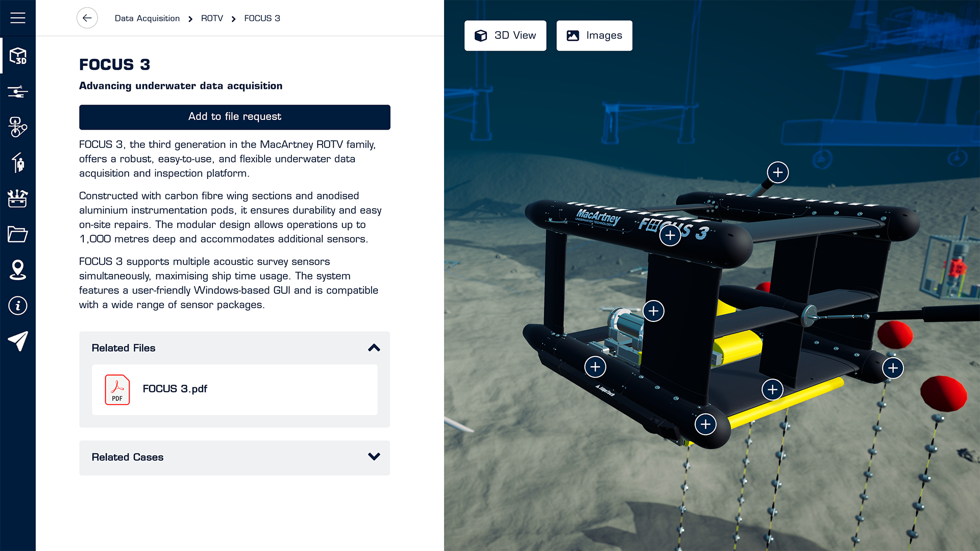The width and height of the screenshot is (980, 551).
Task: Switch to Images view
Action: [x=594, y=36]
